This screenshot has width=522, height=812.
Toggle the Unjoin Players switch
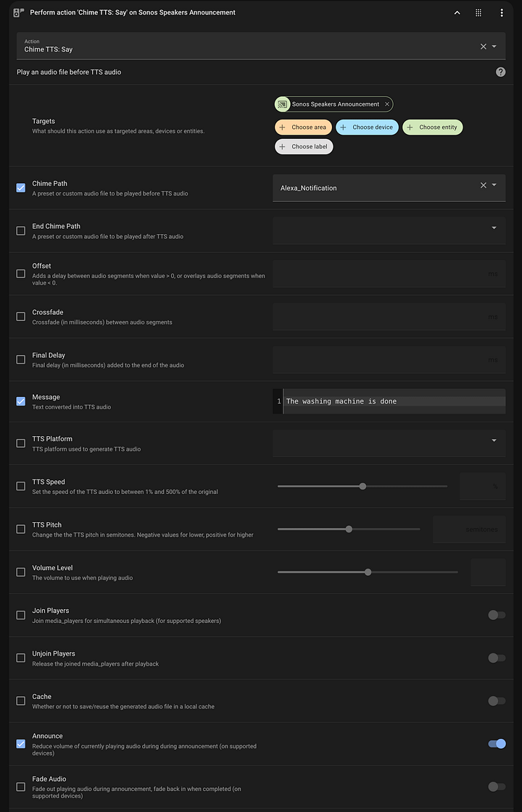(x=497, y=658)
